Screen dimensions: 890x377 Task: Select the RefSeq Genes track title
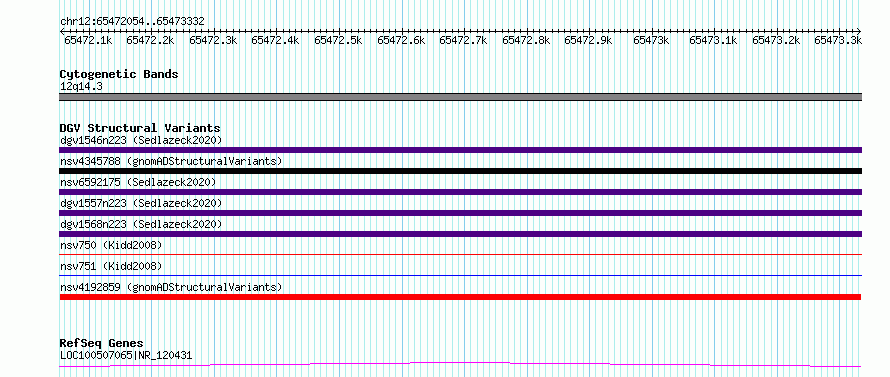pyautogui.click(x=101, y=344)
